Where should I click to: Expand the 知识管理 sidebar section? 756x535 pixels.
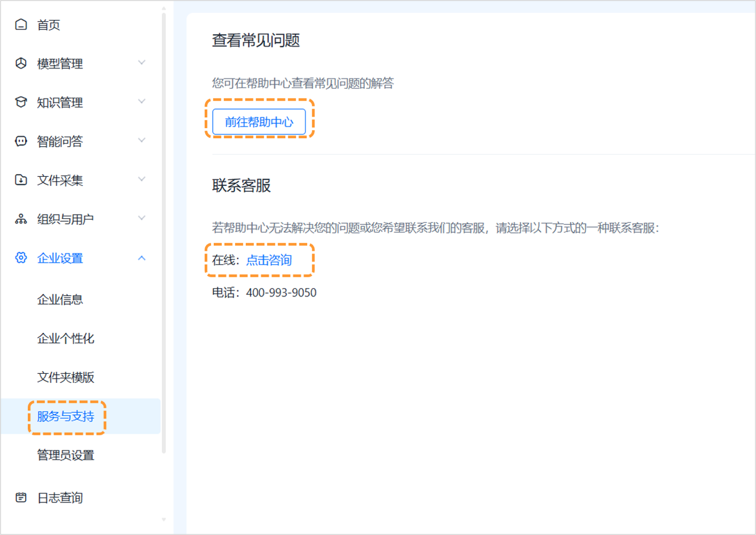point(141,102)
